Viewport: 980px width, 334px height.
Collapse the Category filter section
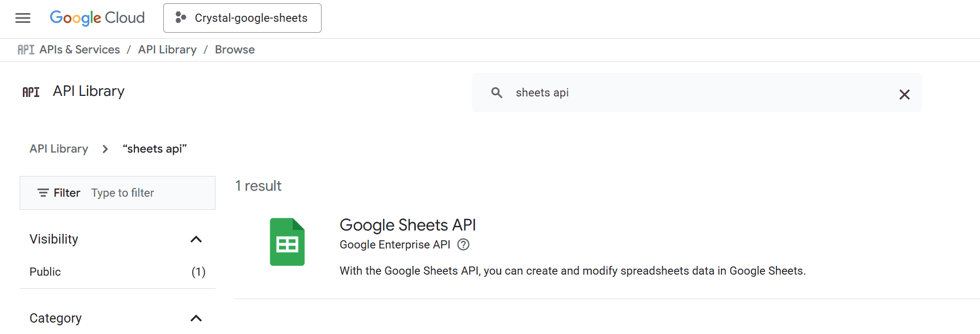[x=196, y=318]
